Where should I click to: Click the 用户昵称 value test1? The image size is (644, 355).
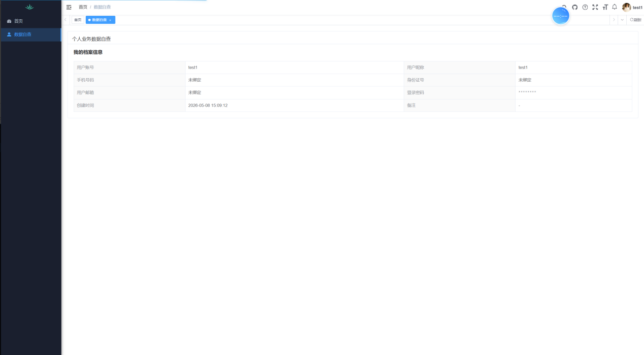[x=523, y=68]
